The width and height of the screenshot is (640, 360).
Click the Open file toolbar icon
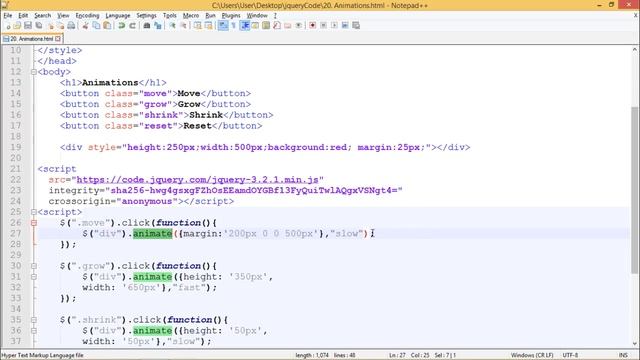(17, 26)
